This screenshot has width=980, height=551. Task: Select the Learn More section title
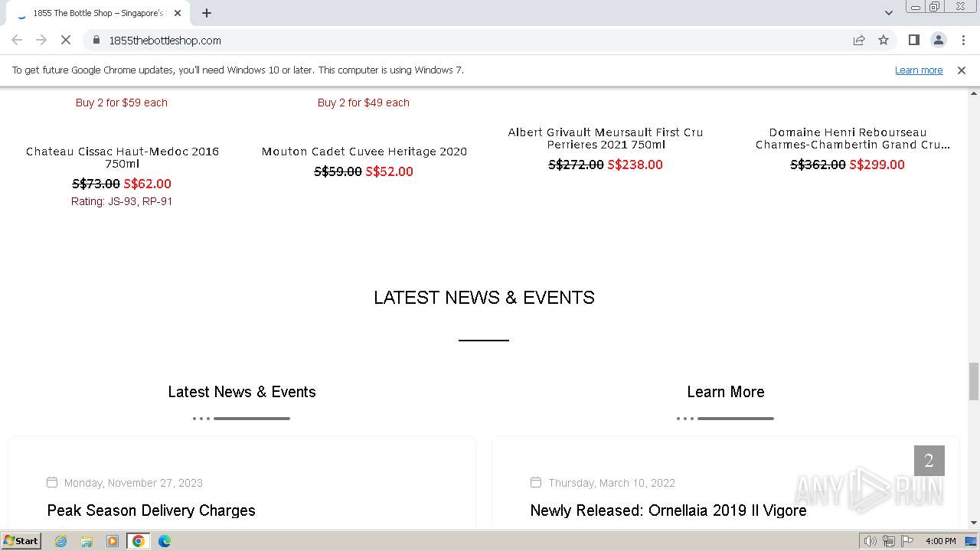point(726,392)
